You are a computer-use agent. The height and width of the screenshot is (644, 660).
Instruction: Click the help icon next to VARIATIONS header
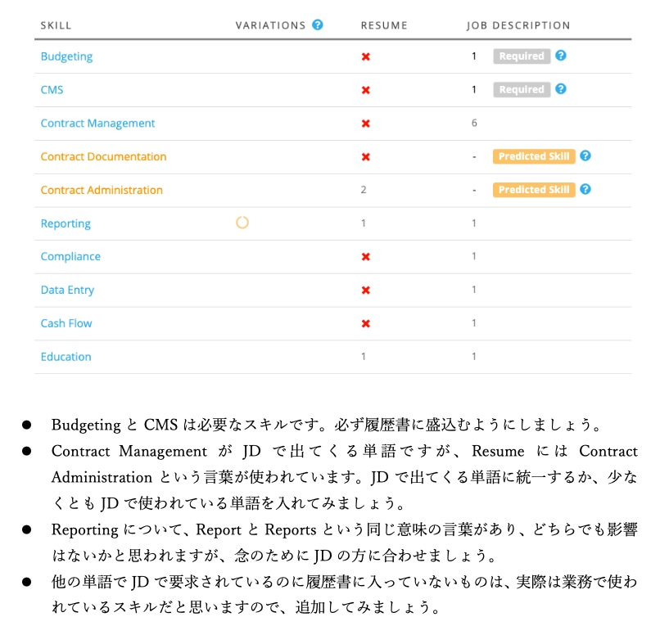pyautogui.click(x=318, y=25)
